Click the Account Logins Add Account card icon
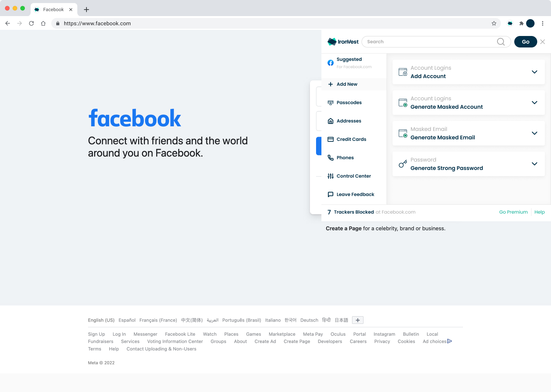Screen dimensions: 551x392 [403, 72]
